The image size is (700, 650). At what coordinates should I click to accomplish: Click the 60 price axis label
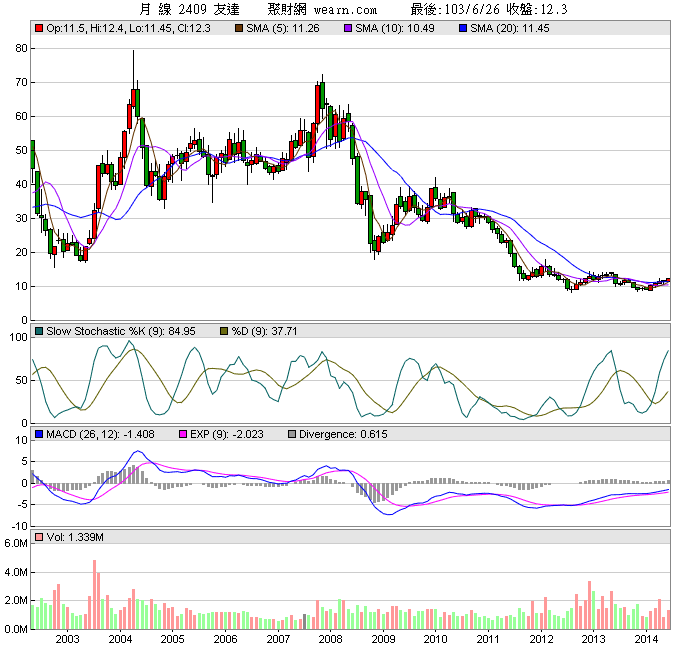pos(21,116)
